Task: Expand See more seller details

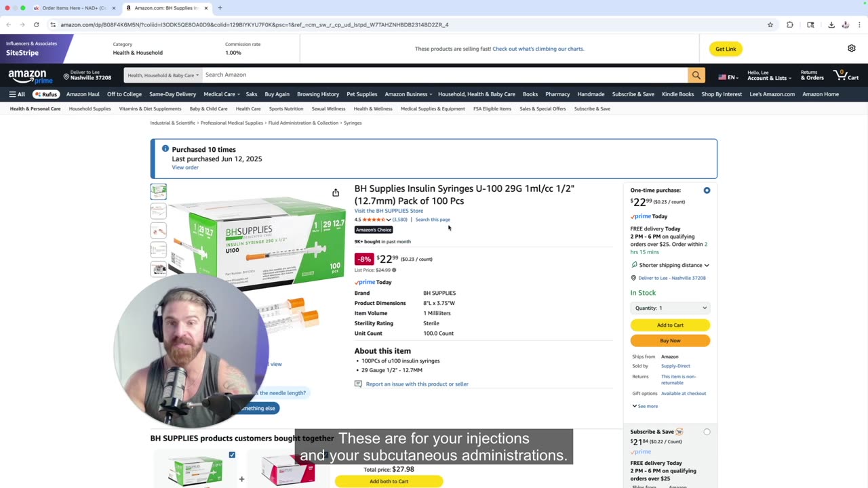Action: point(645,406)
